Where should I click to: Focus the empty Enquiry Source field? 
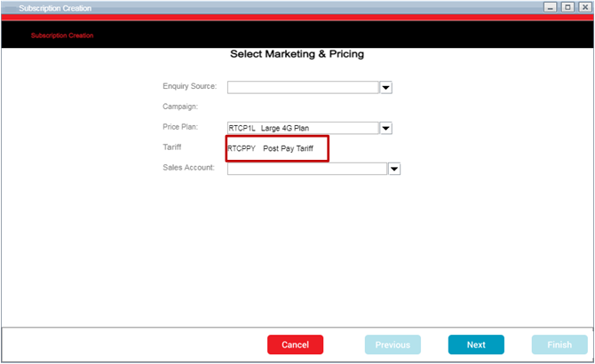pos(303,88)
